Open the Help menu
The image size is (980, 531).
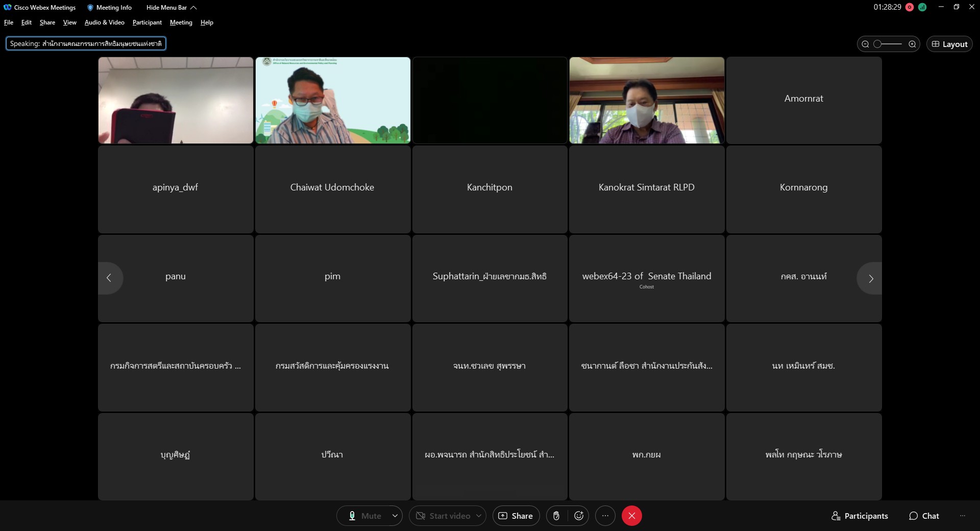coord(207,22)
